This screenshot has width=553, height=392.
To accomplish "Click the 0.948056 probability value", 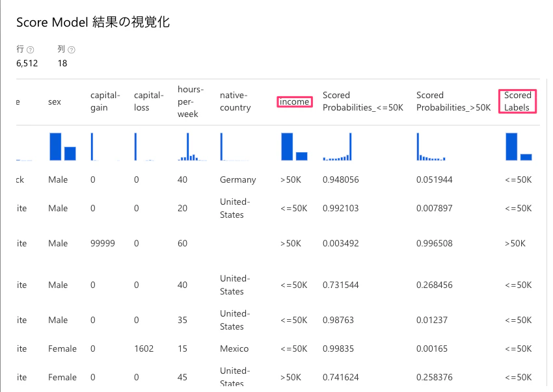I will (341, 180).
